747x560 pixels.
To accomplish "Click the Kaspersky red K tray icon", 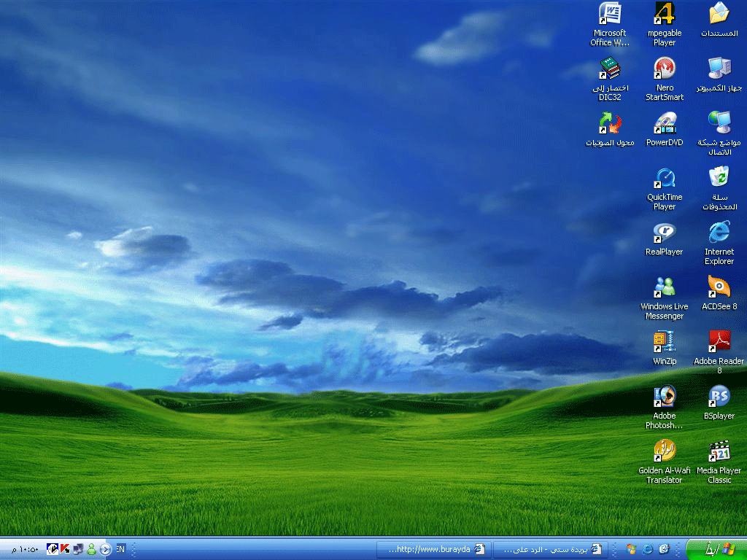I will (65, 550).
